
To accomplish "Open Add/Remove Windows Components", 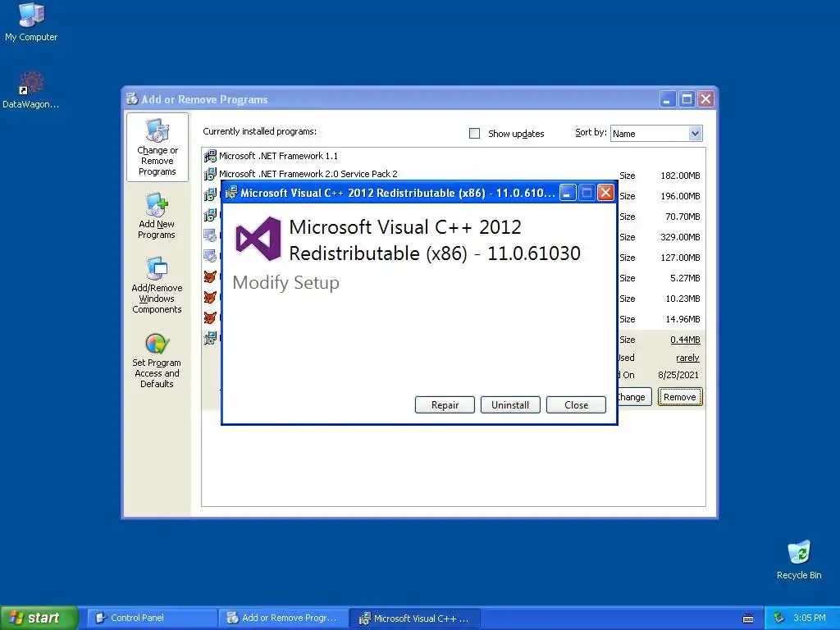I will pyautogui.click(x=157, y=285).
